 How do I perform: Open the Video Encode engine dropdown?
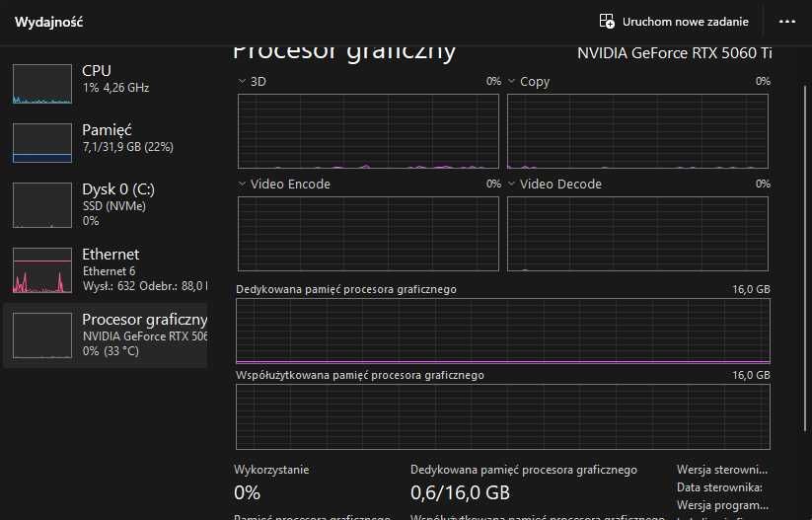[x=242, y=184]
